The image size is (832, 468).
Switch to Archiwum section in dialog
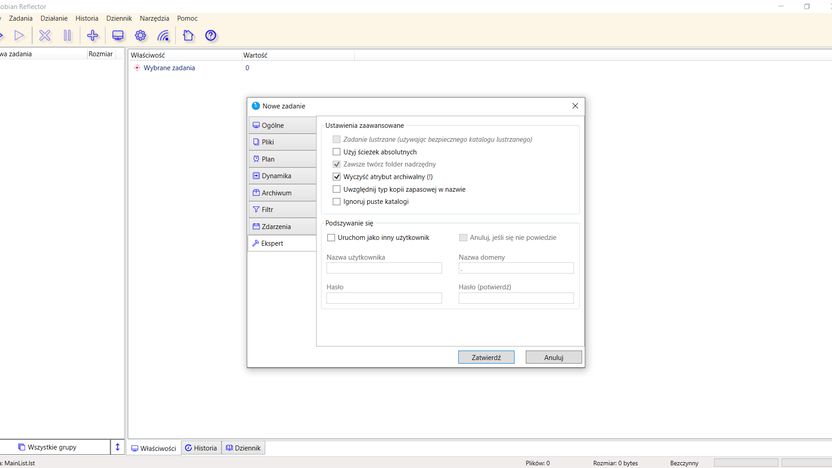click(282, 193)
